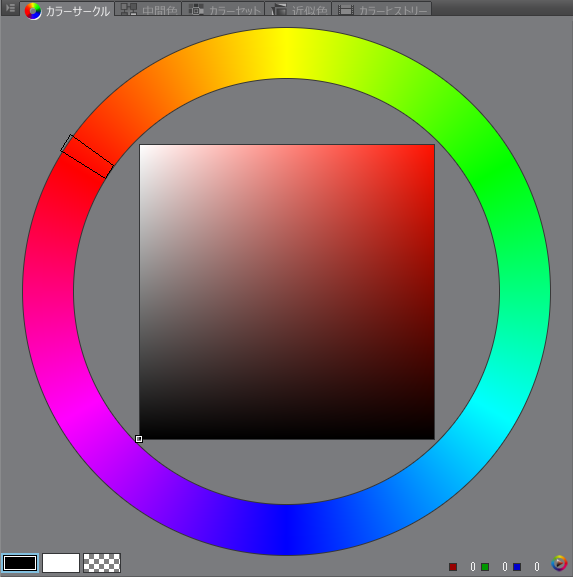573x578 pixels.
Task: Pick pure red at color square top-right
Action: tap(432, 147)
